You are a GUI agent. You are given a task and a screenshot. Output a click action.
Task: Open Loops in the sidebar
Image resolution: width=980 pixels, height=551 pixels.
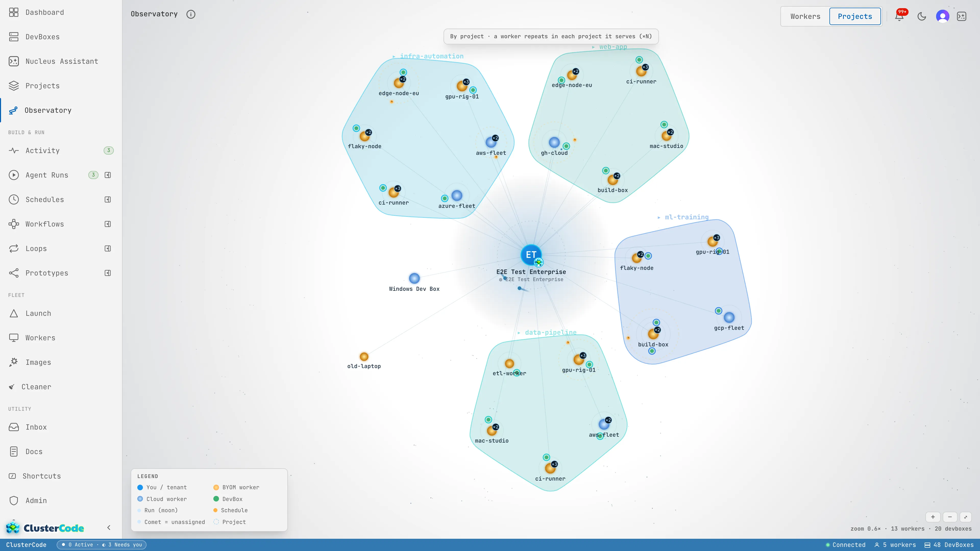[36, 249]
